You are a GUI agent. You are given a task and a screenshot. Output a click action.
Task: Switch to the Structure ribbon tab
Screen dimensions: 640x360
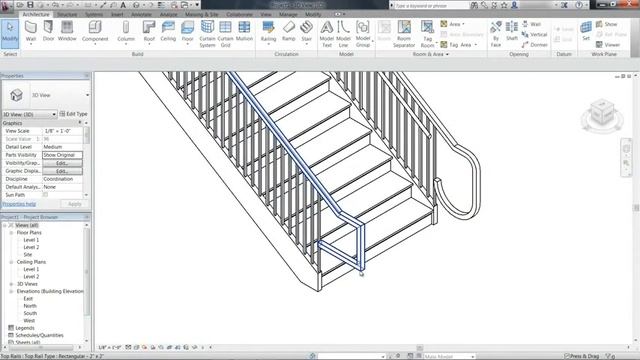(x=67, y=14)
